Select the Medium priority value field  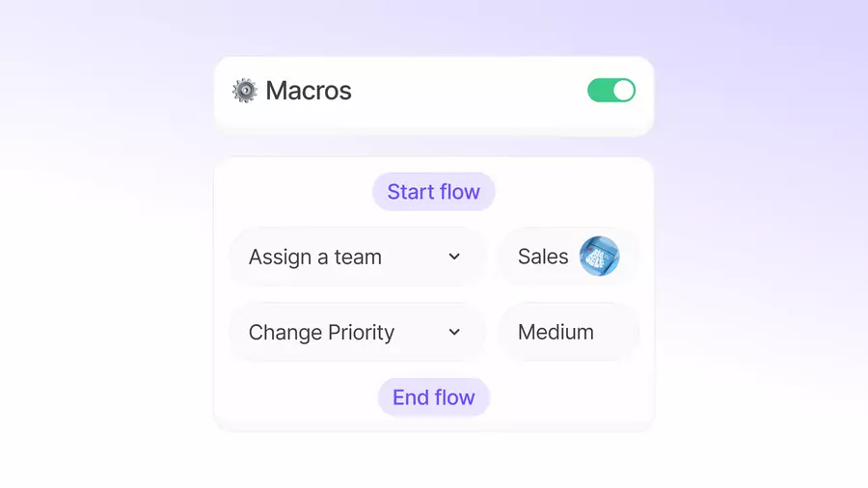(x=568, y=332)
